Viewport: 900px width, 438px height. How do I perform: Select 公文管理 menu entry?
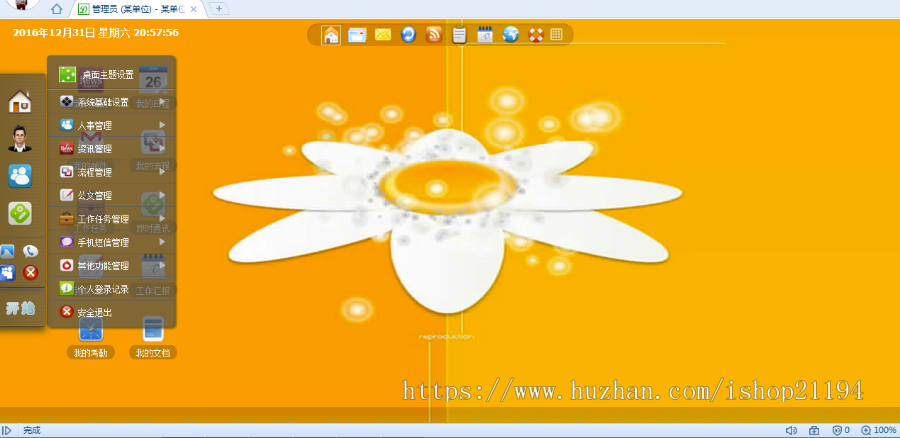[x=111, y=195]
